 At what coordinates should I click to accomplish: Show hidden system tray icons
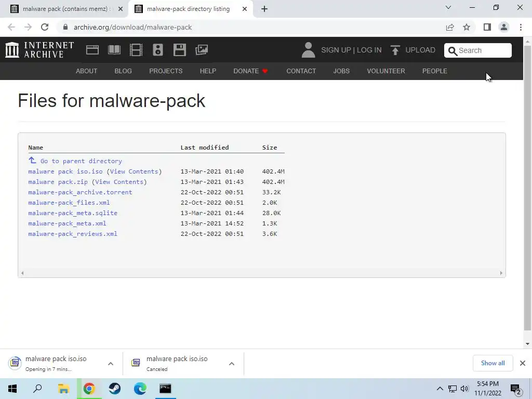pyautogui.click(x=440, y=389)
